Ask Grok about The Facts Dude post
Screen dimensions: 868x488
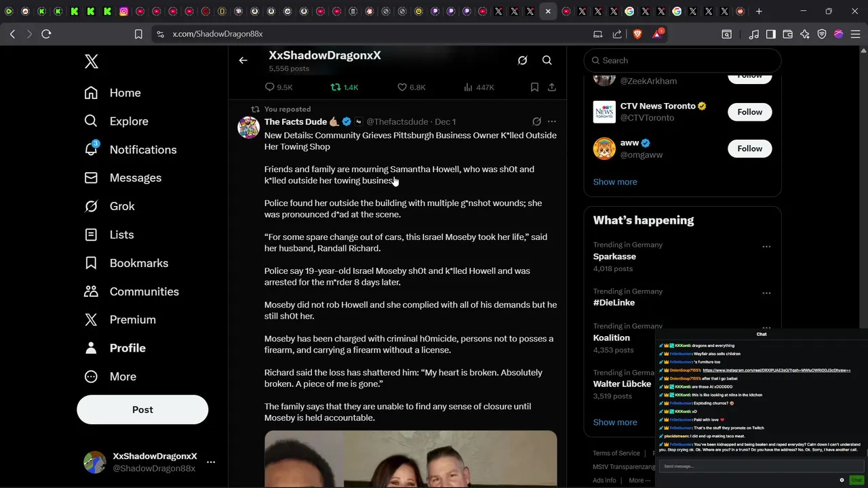536,121
